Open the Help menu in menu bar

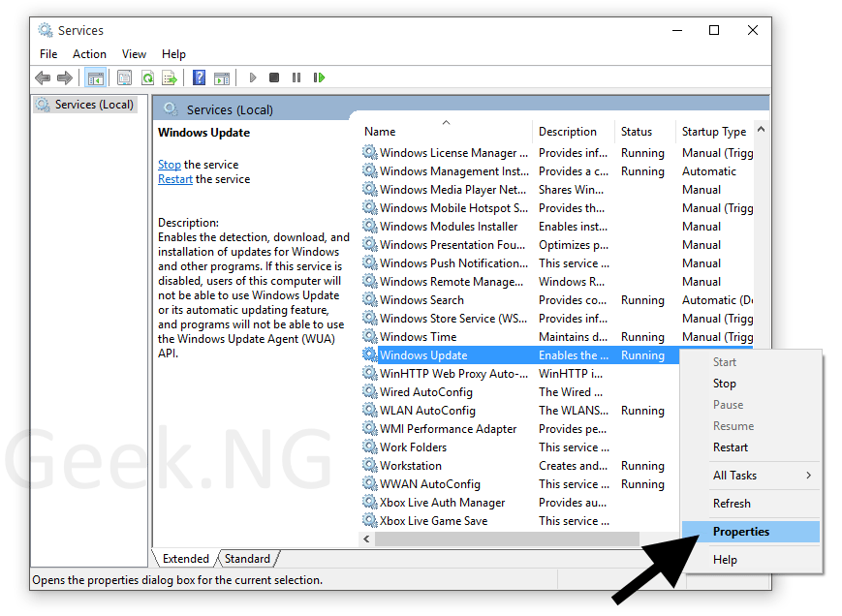[173, 54]
